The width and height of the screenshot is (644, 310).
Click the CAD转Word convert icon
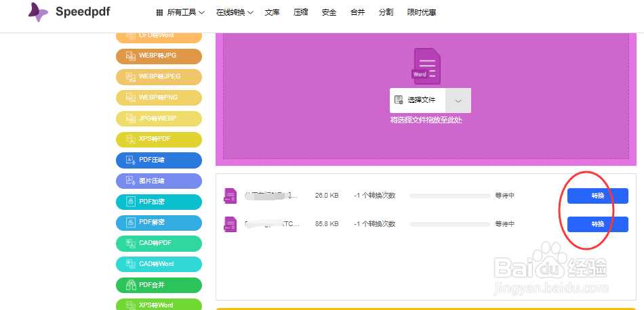coord(131,264)
